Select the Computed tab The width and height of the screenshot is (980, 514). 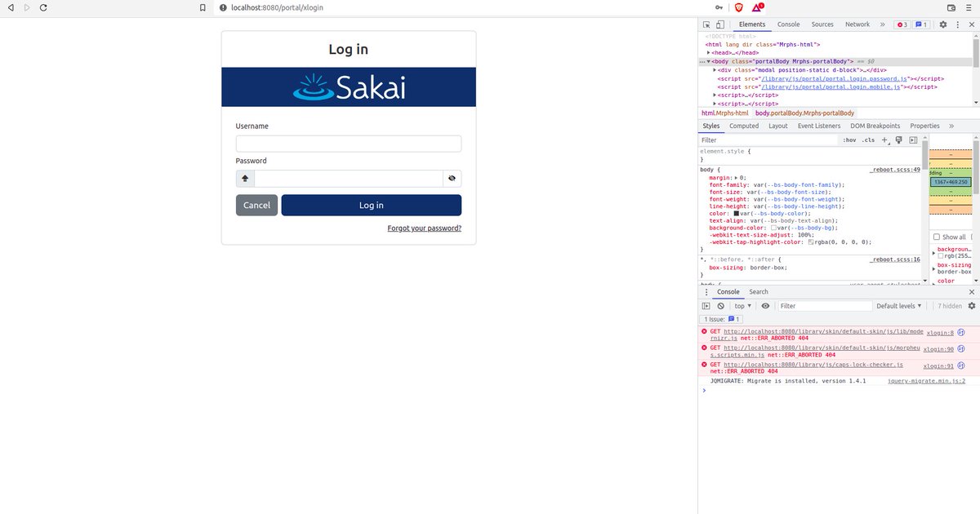click(744, 126)
